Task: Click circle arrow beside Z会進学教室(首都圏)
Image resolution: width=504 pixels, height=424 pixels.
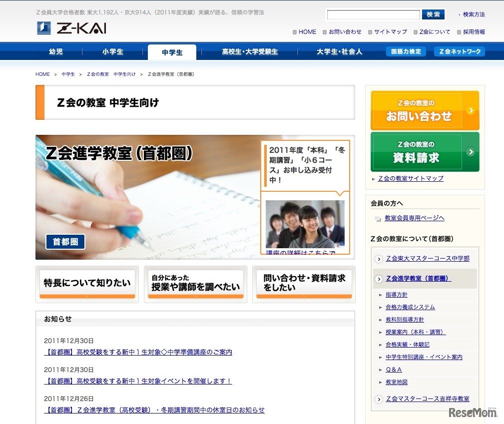Action: 379,279
